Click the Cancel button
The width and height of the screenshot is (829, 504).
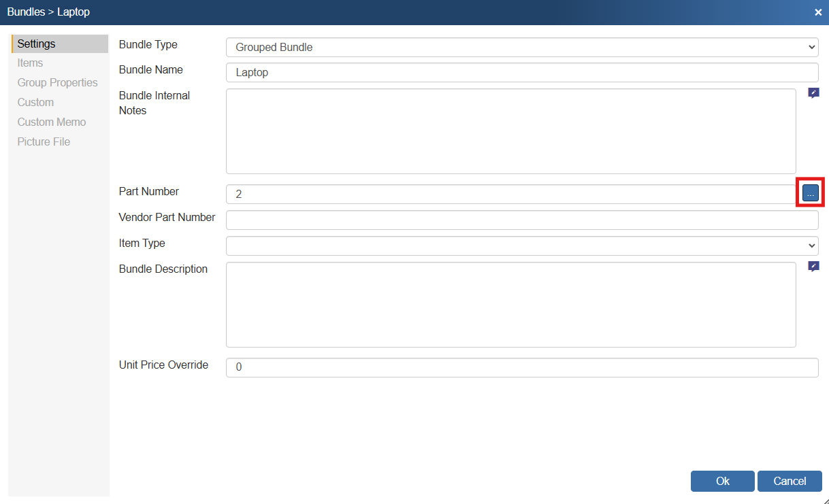click(789, 481)
